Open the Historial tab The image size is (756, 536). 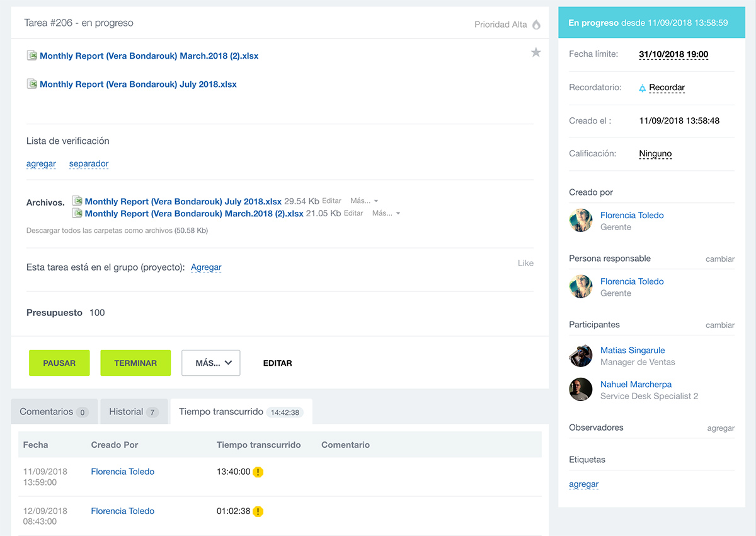(134, 412)
